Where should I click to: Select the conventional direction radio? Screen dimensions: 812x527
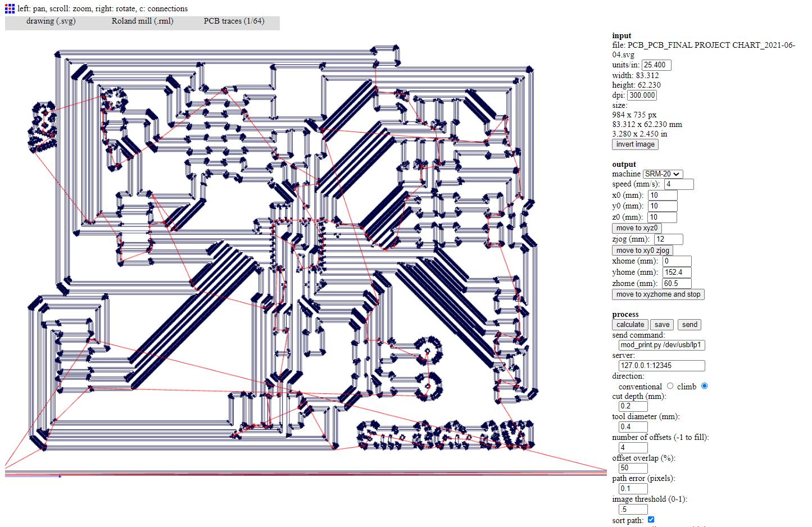[670, 386]
